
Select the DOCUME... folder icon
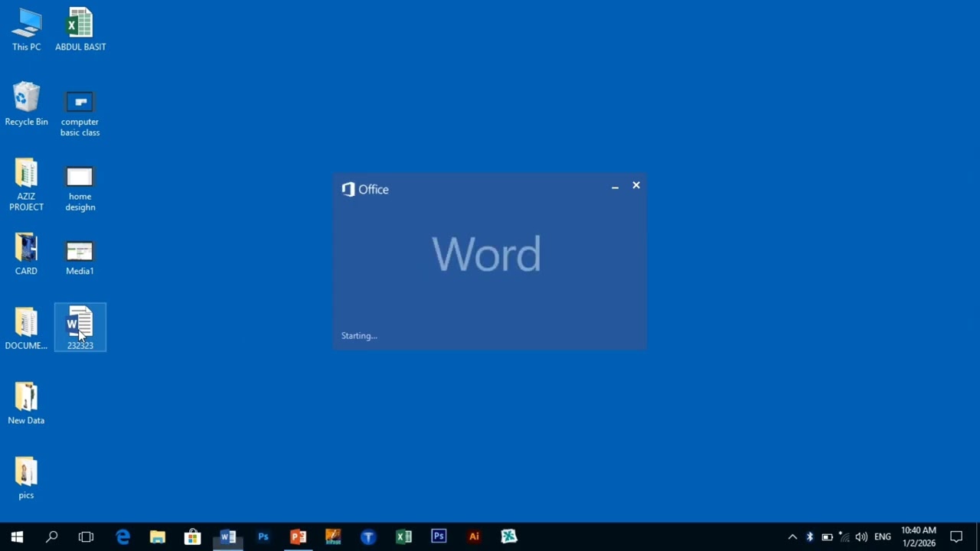pyautogui.click(x=26, y=329)
